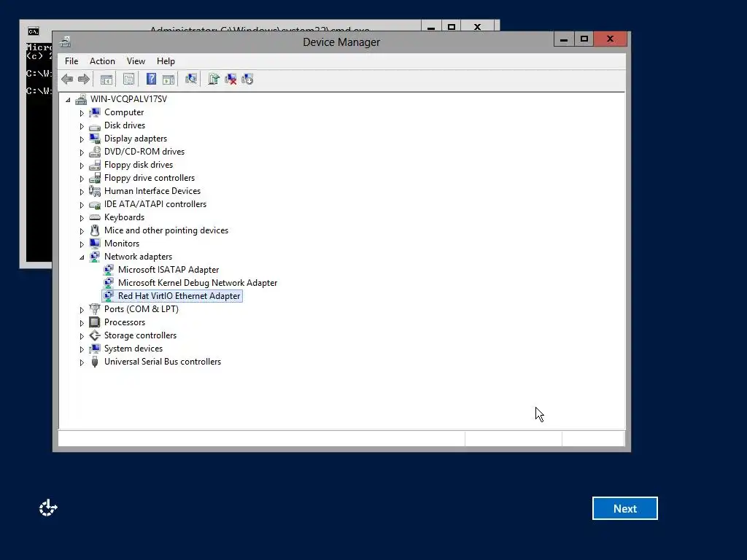
Task: Expand the Monitors category
Action: coord(82,244)
